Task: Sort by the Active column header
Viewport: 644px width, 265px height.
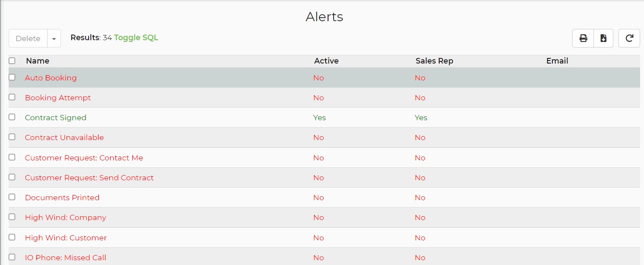Action: click(326, 61)
